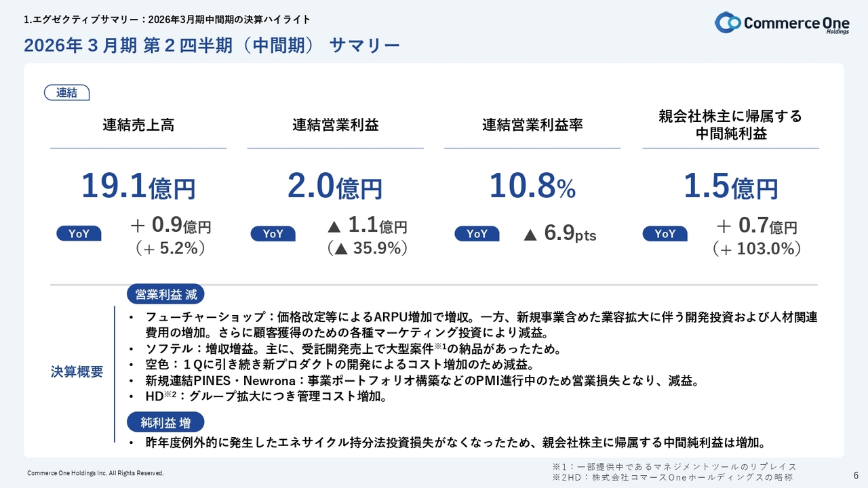Click the ソフテル bullet point line
The image size is (868, 488).
[x=353, y=350]
